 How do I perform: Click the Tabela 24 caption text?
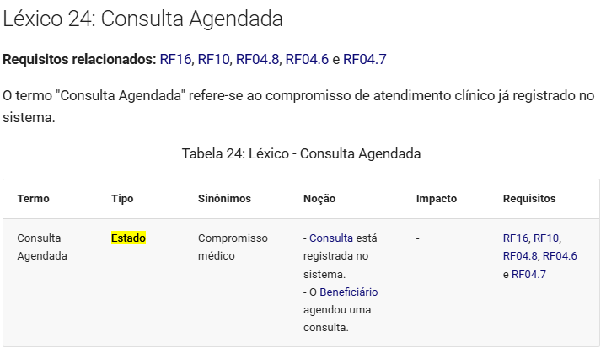[301, 153]
